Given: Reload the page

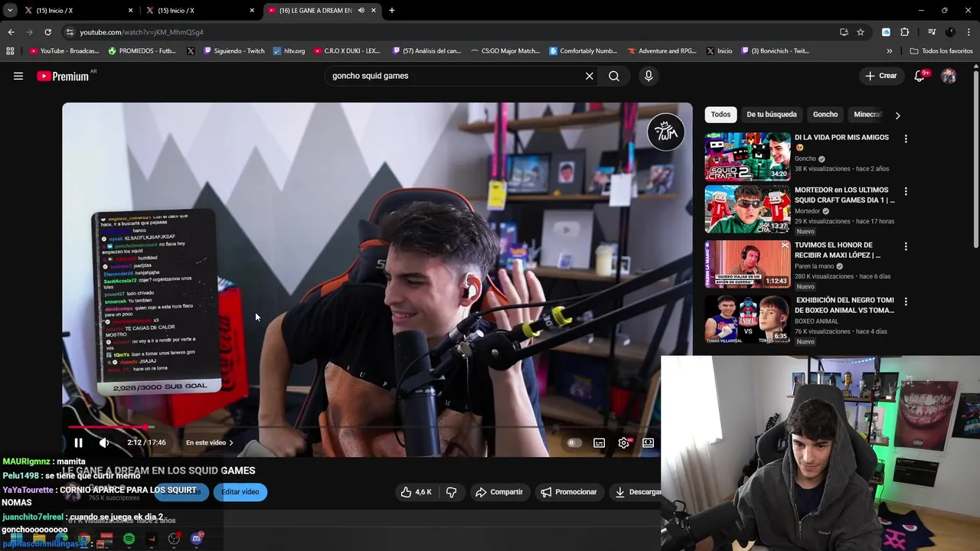Looking at the screenshot, I should [47, 32].
